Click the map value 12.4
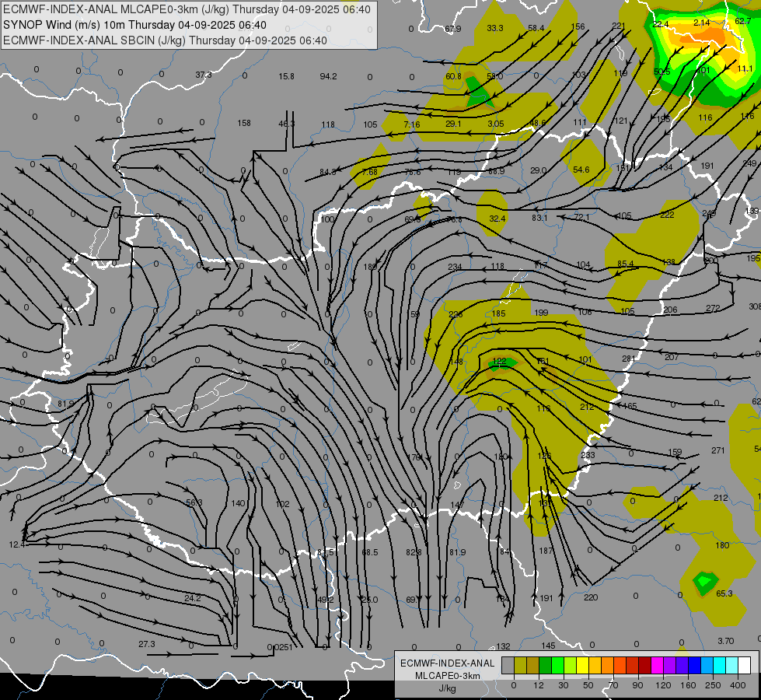The height and width of the screenshot is (700, 761). (x=17, y=544)
